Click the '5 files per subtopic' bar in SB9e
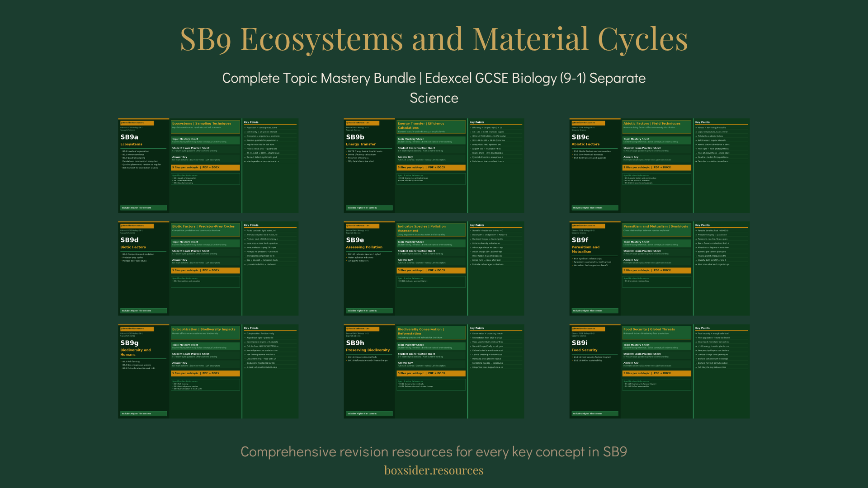The height and width of the screenshot is (488, 868). pyautogui.click(x=431, y=271)
